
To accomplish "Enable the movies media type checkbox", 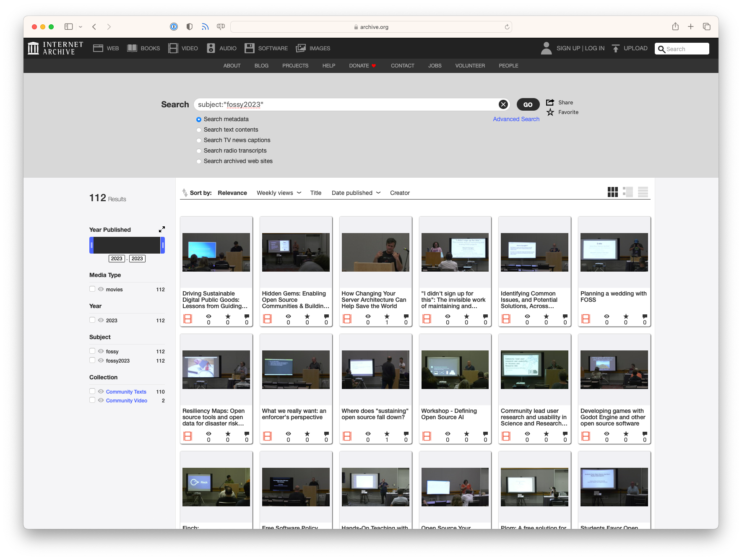I will point(92,288).
